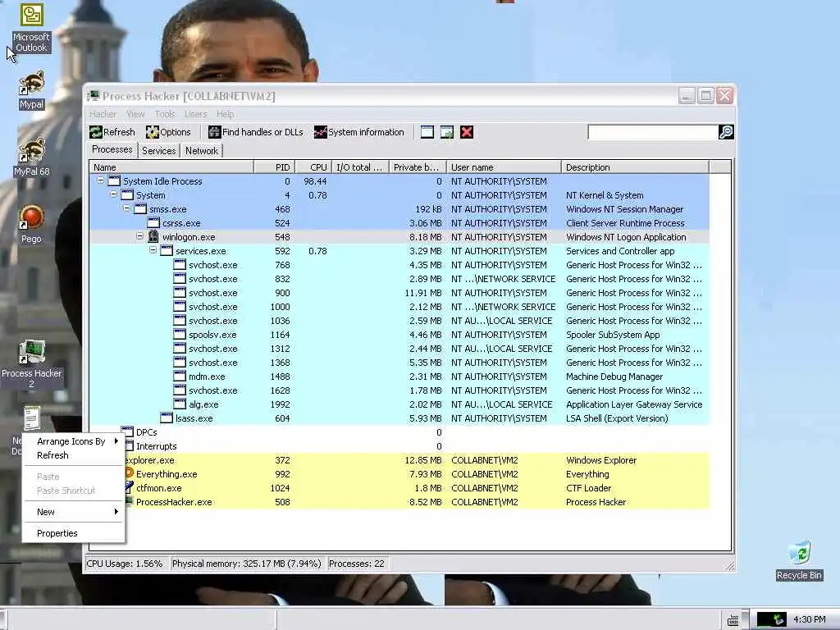Screen dimensions: 840x630
Task: Open the Users menu
Action: pyautogui.click(x=195, y=114)
